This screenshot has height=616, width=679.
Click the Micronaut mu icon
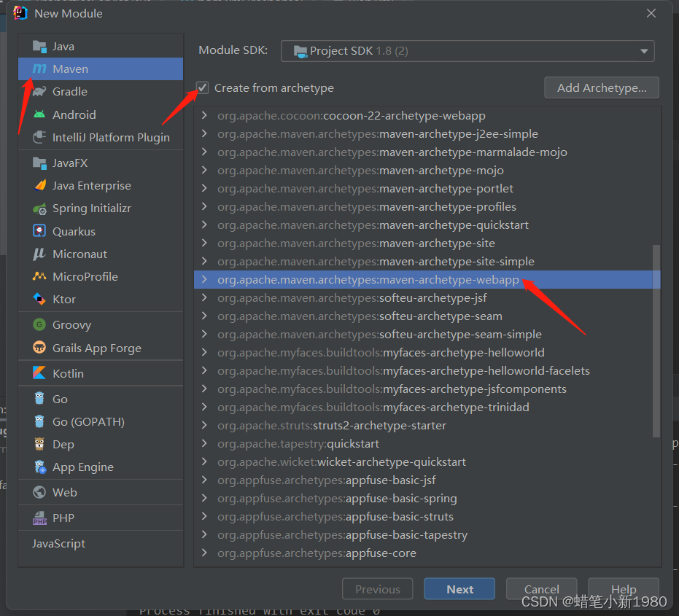(39, 254)
